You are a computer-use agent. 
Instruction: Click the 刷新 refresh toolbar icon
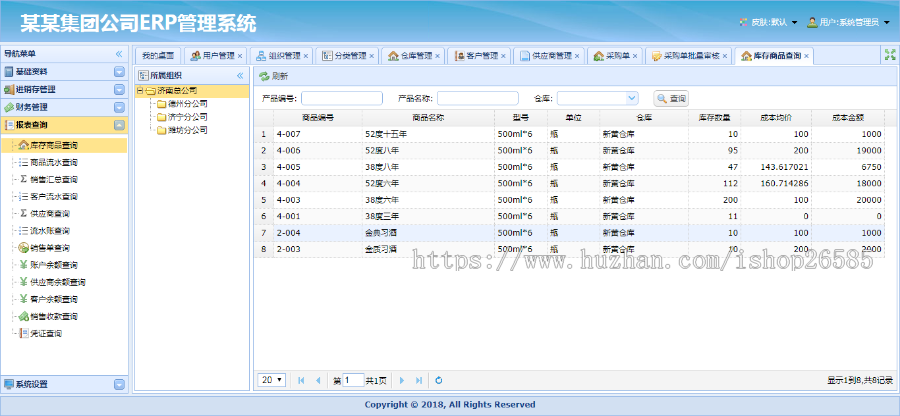(273, 76)
